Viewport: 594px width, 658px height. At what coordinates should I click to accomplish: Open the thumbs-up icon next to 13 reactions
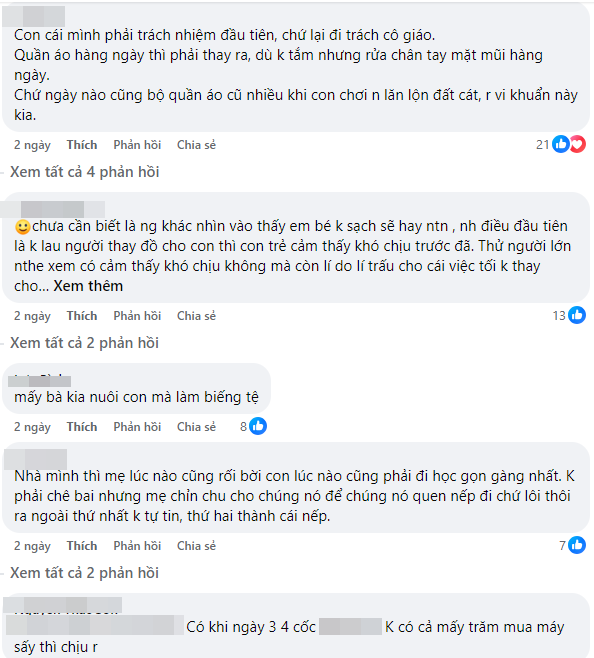point(577,315)
